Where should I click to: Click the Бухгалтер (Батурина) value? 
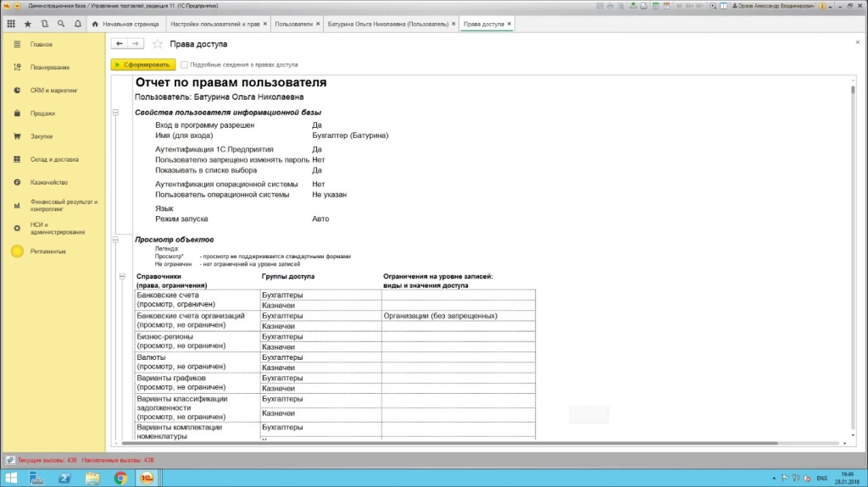(350, 135)
